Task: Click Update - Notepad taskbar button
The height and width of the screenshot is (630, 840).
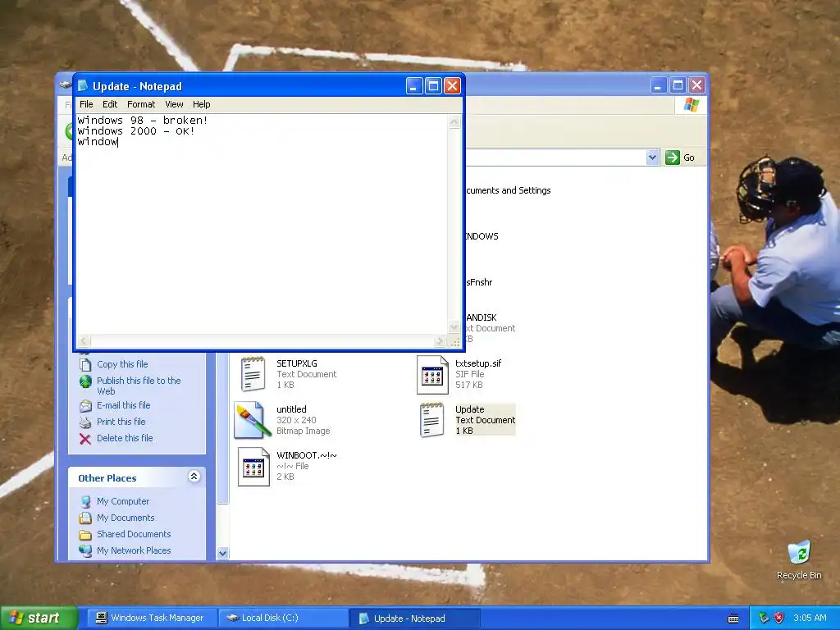Action: 414,619
